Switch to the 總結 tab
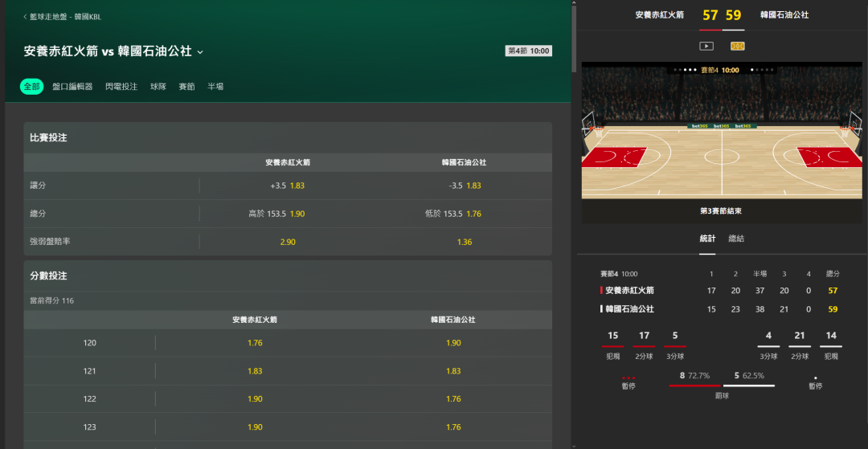Viewport: 868px width, 449px height. pyautogui.click(x=736, y=239)
